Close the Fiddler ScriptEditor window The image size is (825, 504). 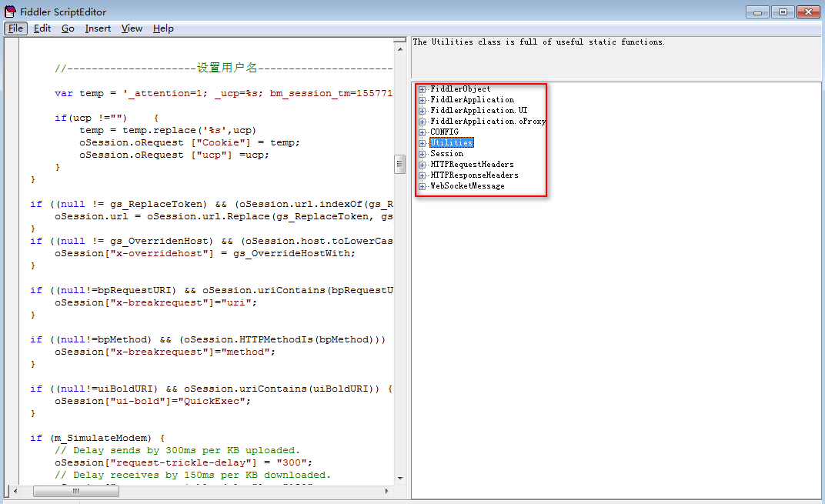[808, 12]
